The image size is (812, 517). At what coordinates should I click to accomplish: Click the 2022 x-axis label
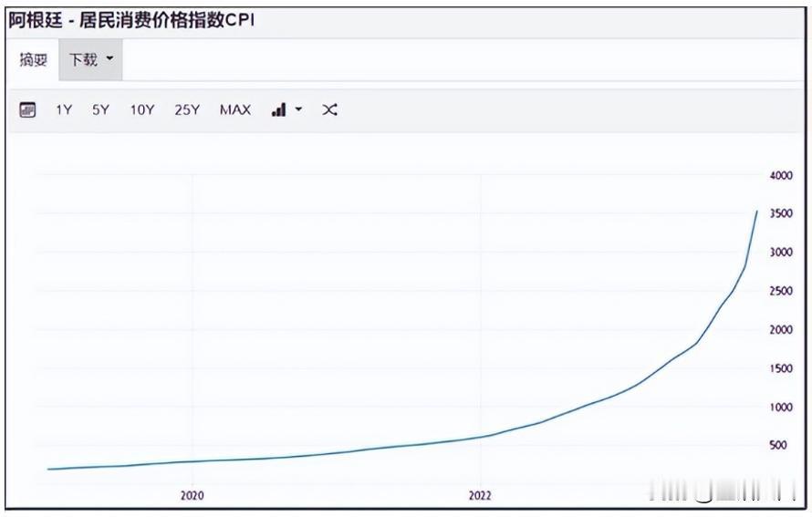[x=480, y=495]
